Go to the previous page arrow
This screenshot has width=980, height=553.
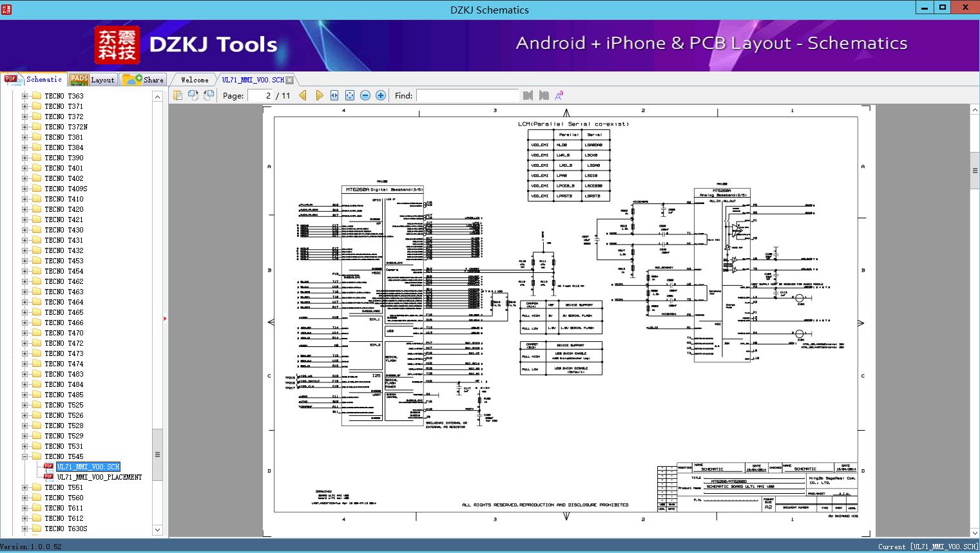click(x=303, y=95)
